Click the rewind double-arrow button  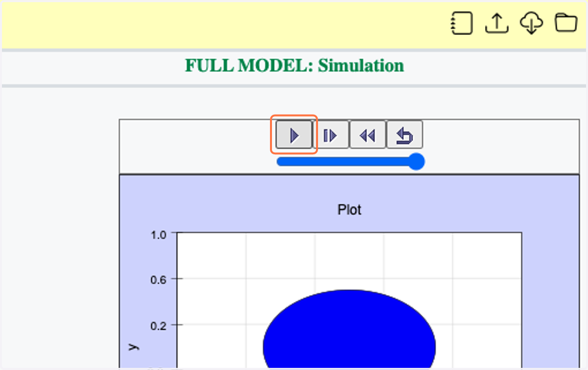[x=367, y=135]
